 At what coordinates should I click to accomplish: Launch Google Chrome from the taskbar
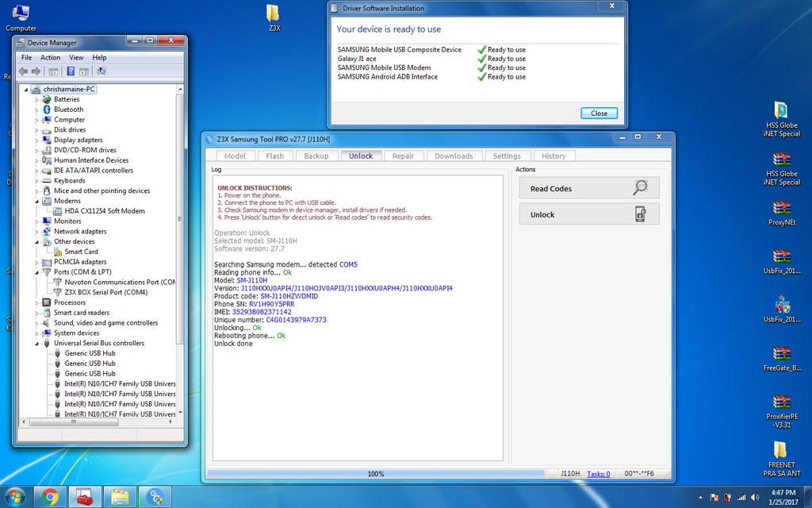[x=50, y=498]
